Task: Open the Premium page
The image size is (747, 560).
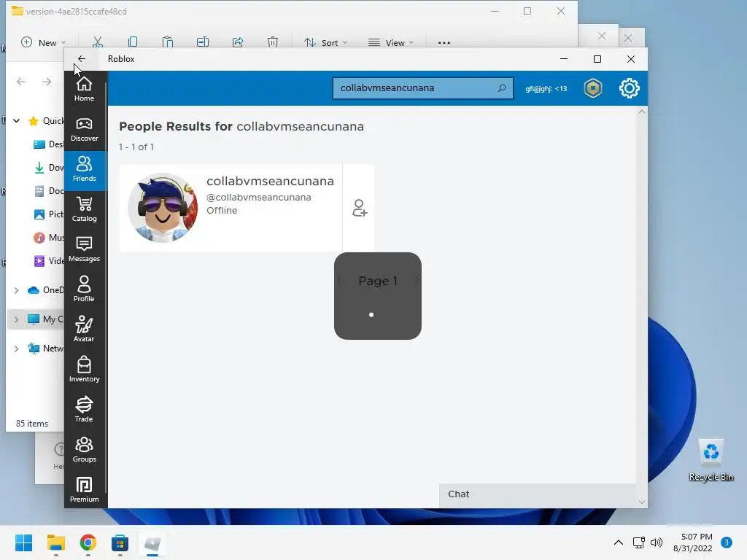Action: coord(85,489)
